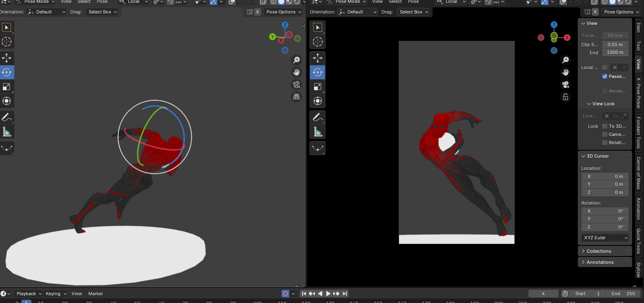Open the X-Pose Picker sidebar tab
This screenshot has height=303, width=644.
pos(638,93)
